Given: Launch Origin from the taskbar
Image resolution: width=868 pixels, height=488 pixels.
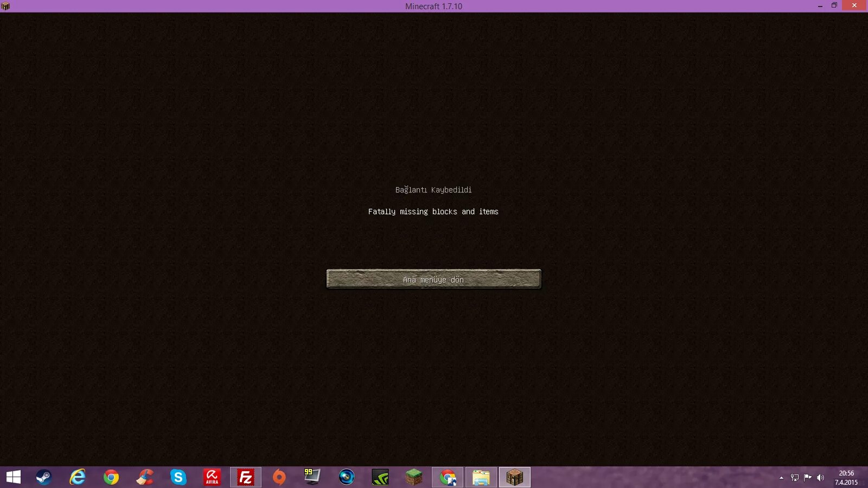Looking at the screenshot, I should coord(279,477).
